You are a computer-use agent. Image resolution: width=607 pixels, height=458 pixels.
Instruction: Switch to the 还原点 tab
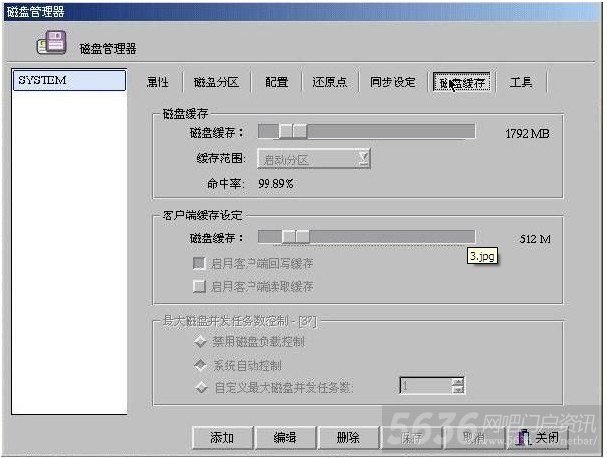(x=330, y=82)
